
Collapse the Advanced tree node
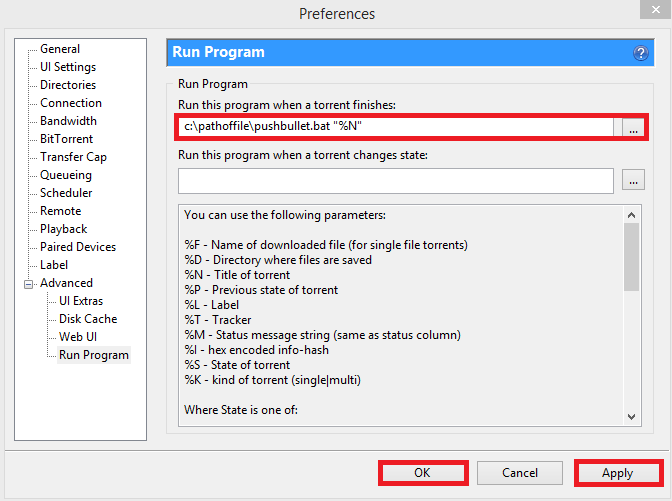29,284
